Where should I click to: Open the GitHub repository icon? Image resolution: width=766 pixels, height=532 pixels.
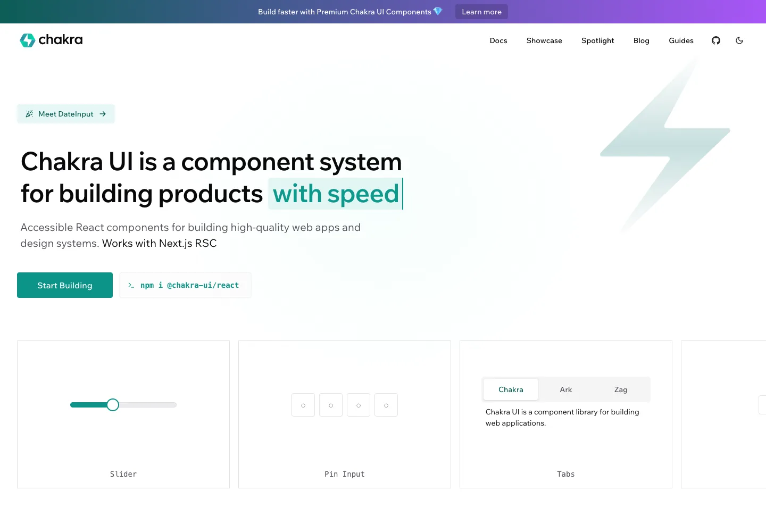716,40
